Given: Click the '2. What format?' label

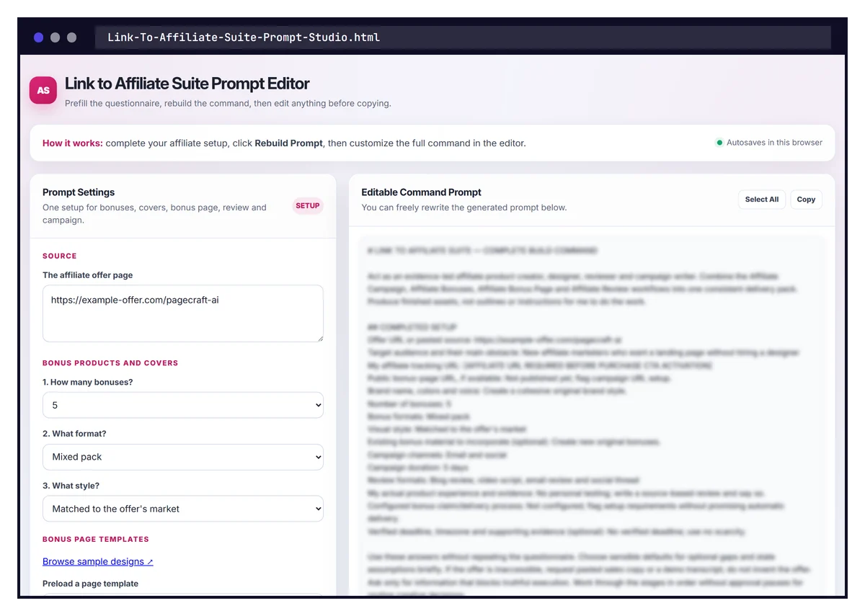Looking at the screenshot, I should 75,434.
